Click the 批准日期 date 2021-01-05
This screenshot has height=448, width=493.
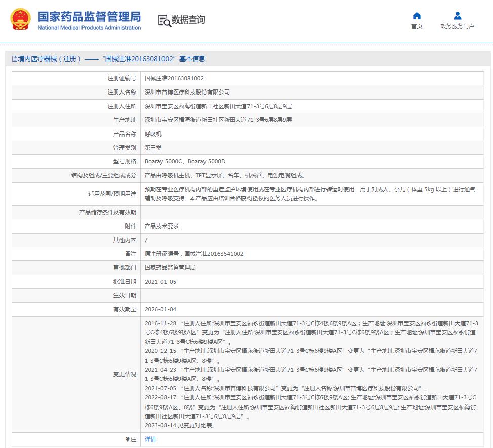pos(160,281)
